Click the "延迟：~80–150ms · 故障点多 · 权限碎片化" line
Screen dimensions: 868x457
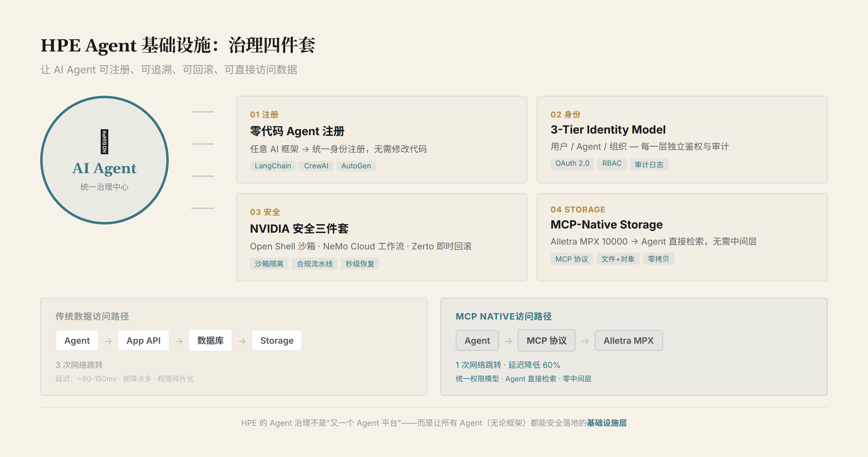pos(125,379)
